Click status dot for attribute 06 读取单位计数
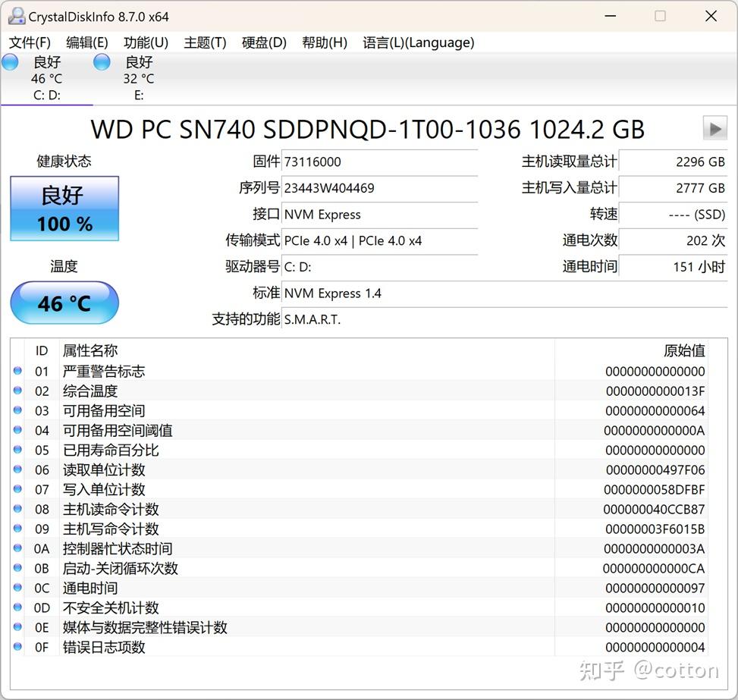The height and width of the screenshot is (700, 738). [18, 469]
